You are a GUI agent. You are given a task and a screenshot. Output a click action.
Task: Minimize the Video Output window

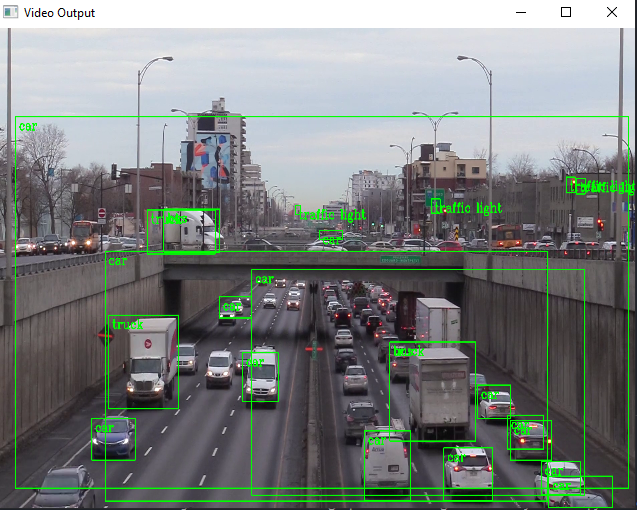pos(521,13)
